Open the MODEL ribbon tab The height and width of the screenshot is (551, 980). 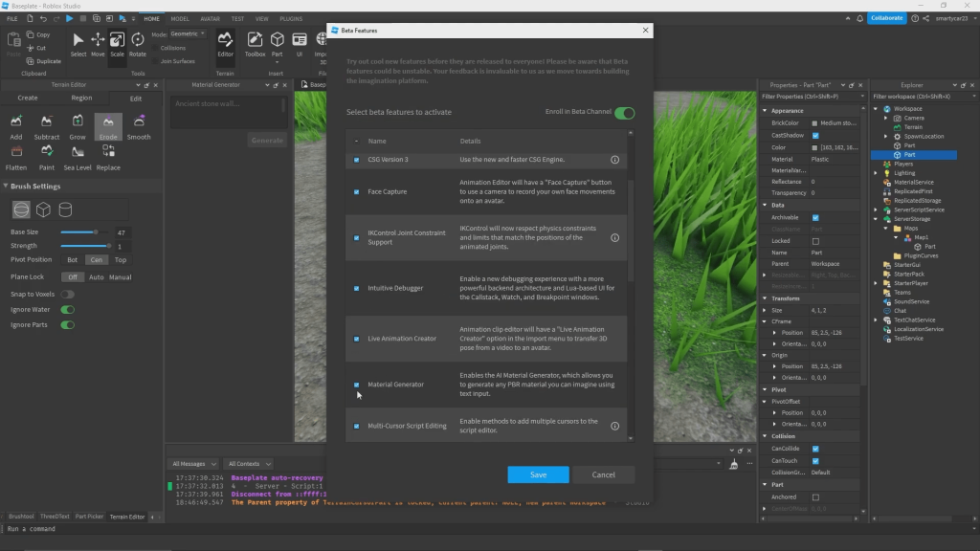[x=180, y=19]
